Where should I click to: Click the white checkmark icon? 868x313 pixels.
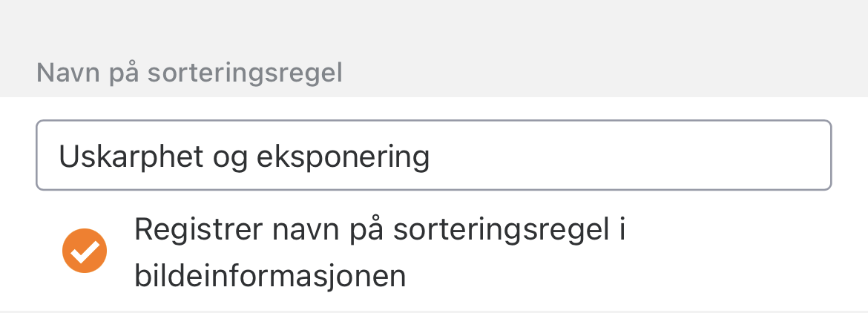(x=85, y=252)
